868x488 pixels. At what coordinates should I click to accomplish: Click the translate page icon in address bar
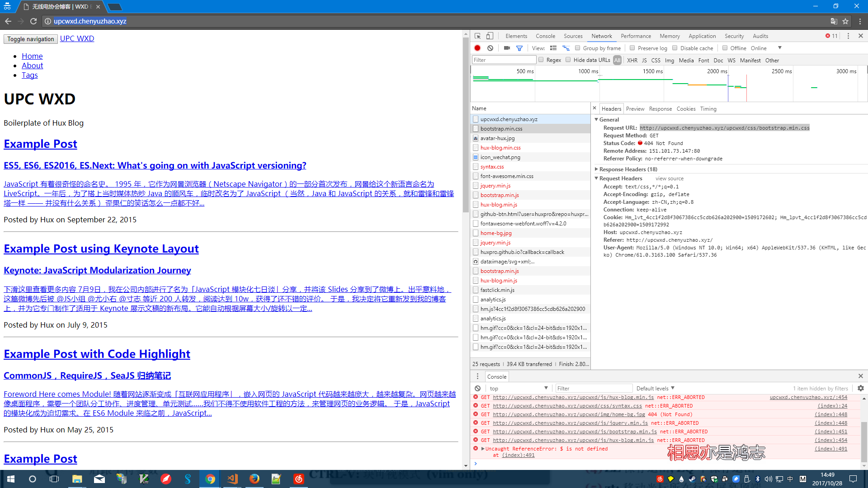click(834, 21)
